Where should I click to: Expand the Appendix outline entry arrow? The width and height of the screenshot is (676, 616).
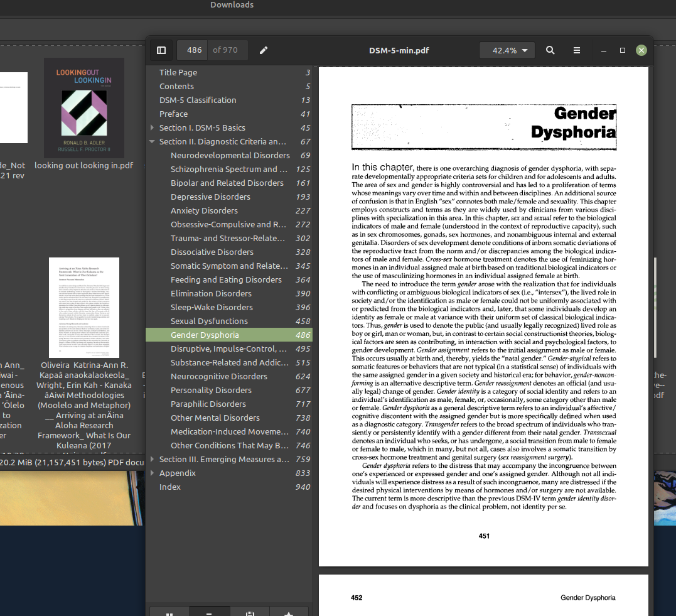(152, 473)
